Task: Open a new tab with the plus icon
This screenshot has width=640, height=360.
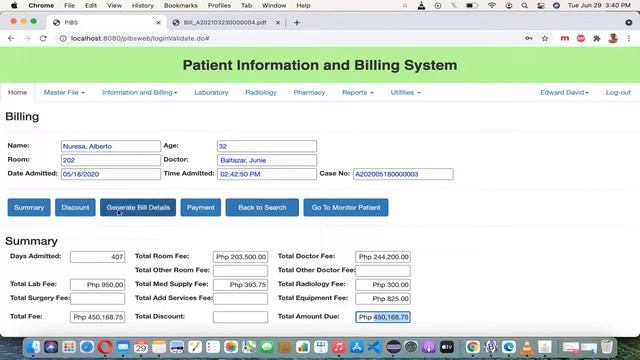Action: point(297,23)
